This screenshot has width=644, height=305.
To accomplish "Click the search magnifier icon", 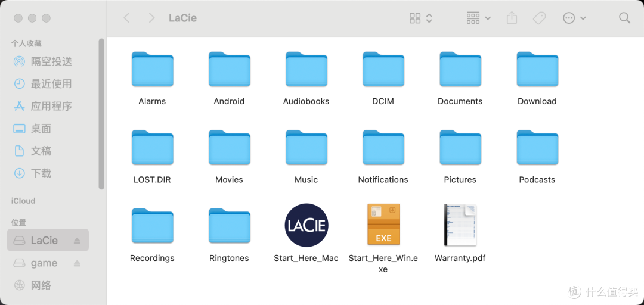I will click(x=624, y=18).
